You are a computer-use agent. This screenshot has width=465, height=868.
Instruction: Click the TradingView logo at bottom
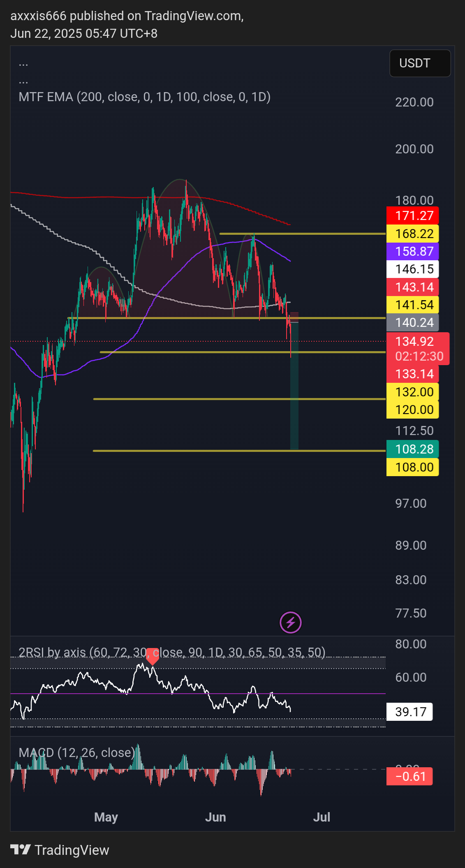pyautogui.click(x=60, y=850)
